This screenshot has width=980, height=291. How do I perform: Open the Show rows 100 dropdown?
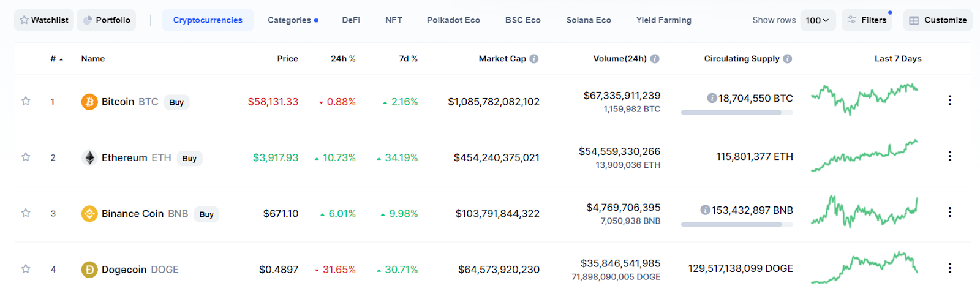818,20
